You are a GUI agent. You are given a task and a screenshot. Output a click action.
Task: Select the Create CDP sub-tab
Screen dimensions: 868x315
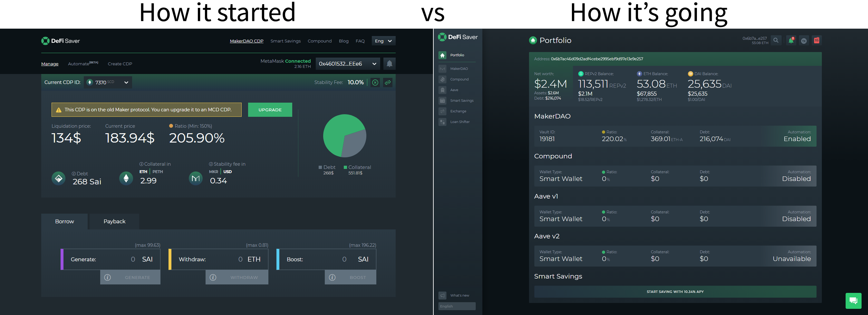[120, 64]
